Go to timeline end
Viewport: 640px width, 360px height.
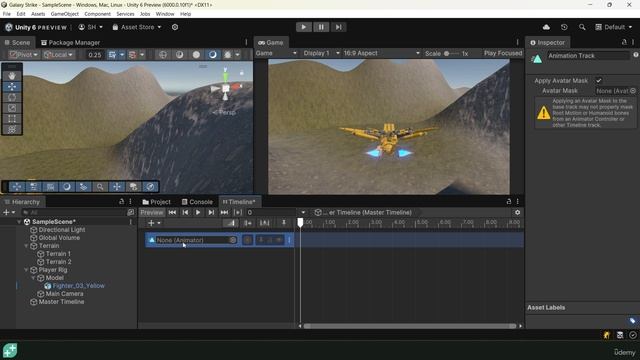pyautogui.click(x=224, y=212)
